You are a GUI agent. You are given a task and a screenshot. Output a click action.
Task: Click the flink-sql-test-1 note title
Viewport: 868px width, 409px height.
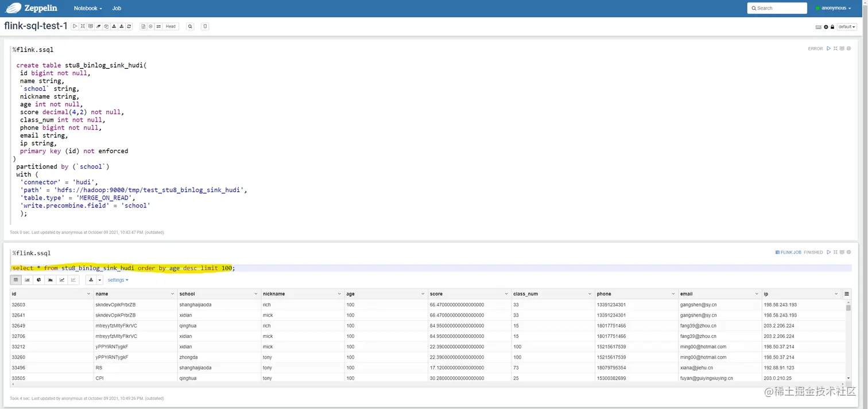(36, 26)
